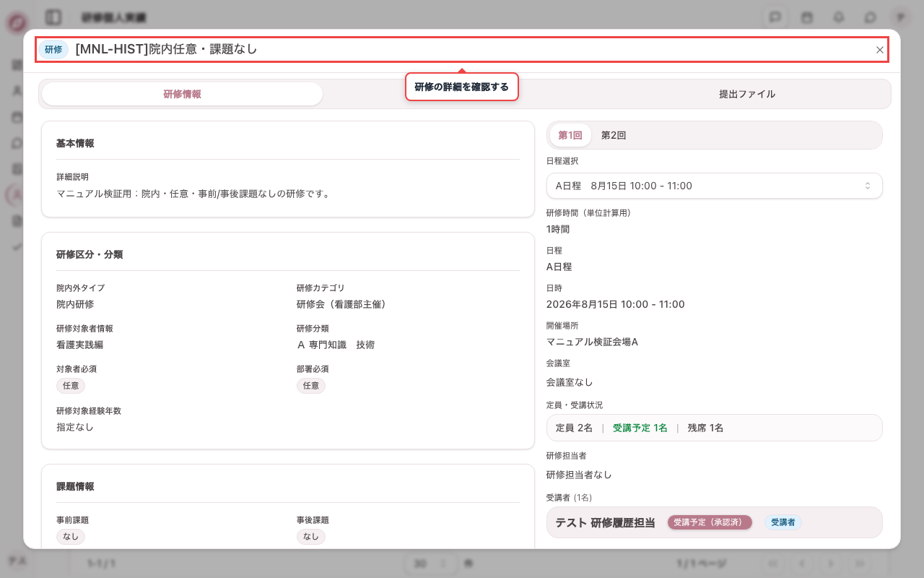Select the 第1回 session tab
This screenshot has height=578, width=924.
pyautogui.click(x=570, y=135)
